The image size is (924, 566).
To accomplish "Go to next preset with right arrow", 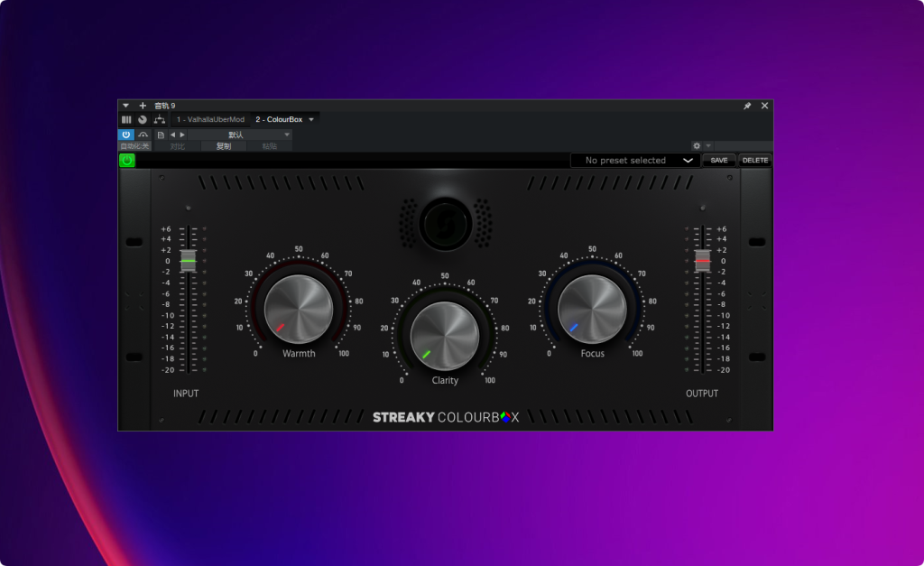I will [182, 135].
